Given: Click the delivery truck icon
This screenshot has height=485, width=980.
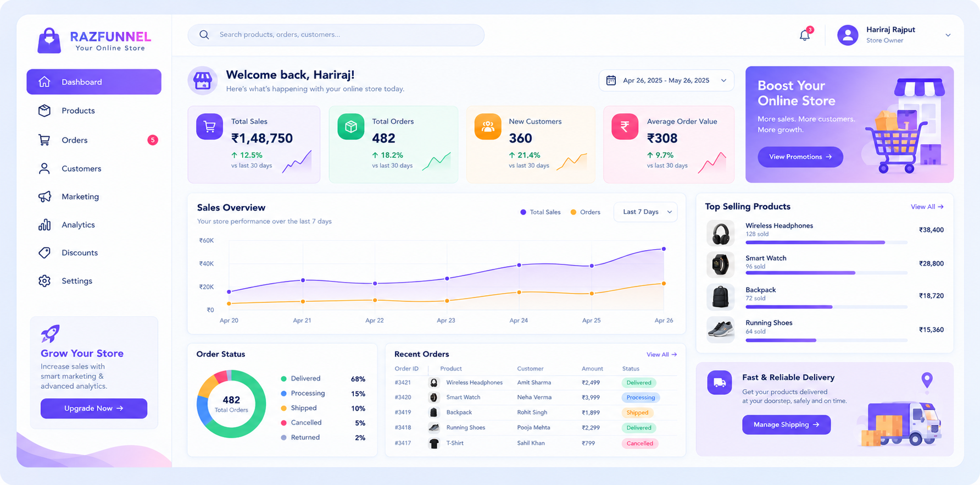Looking at the screenshot, I should [720, 382].
